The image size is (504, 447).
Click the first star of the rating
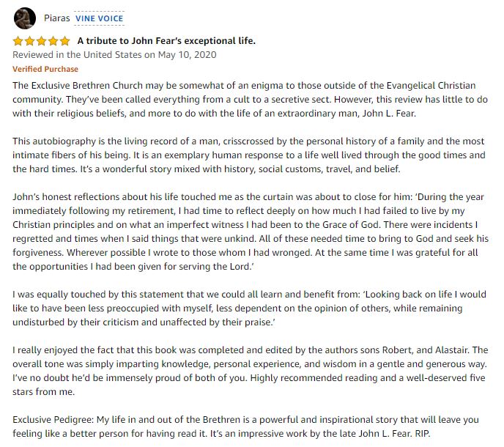pos(18,41)
